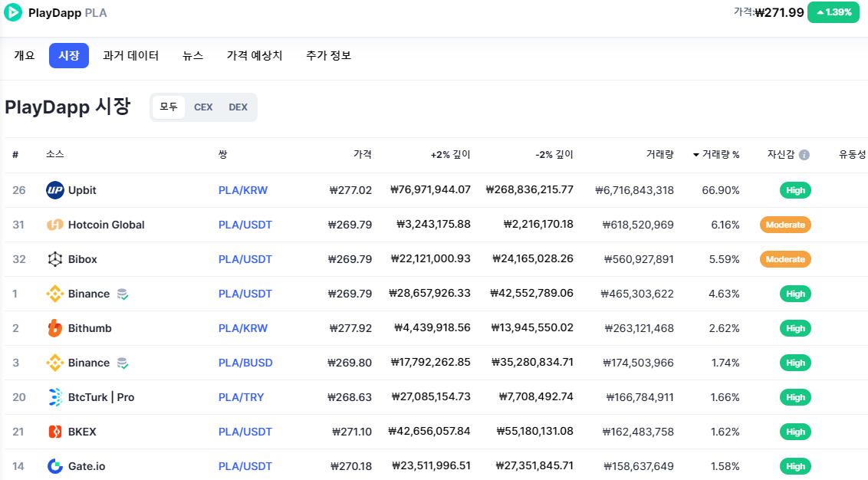Click volume ₩6,716,843,318
This screenshot has width=868, height=480.
click(x=634, y=190)
